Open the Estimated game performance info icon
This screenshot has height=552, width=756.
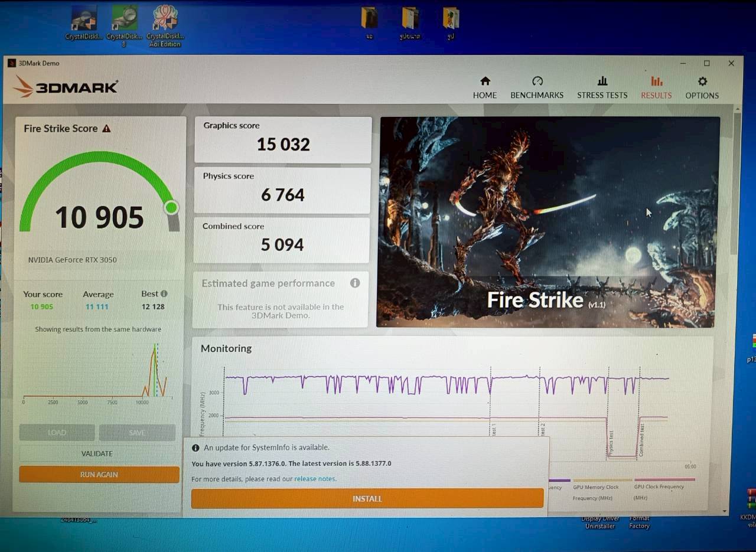point(355,283)
